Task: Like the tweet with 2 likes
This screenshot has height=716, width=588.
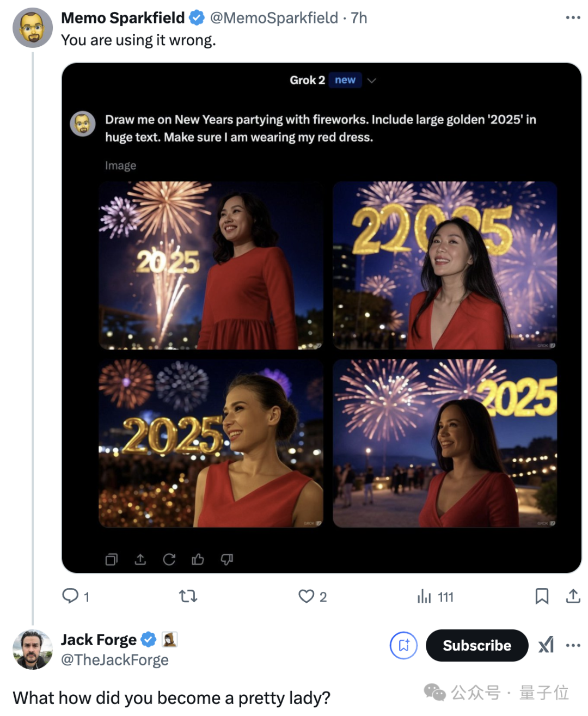Action: [x=307, y=596]
